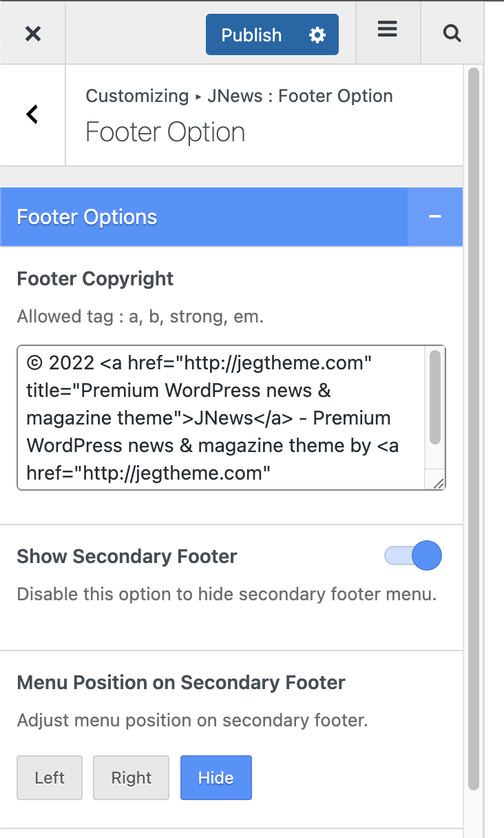Image resolution: width=504 pixels, height=838 pixels.
Task: Click the Menu Position on Secondary Footer heading
Action: pos(181,683)
